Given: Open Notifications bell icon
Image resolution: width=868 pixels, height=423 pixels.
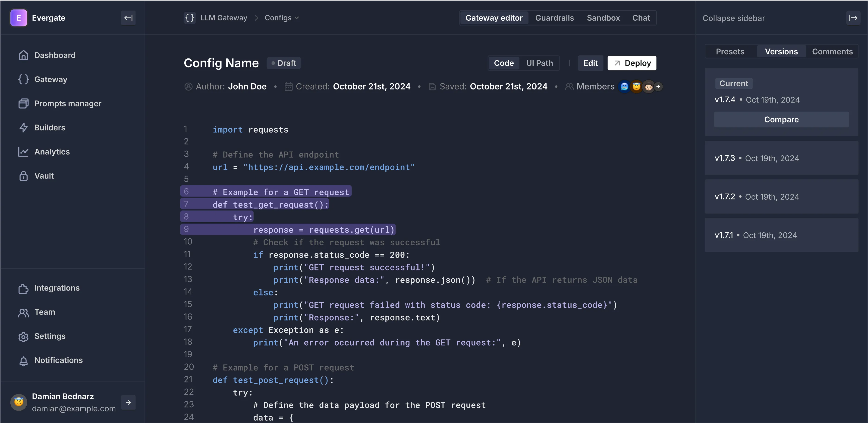Looking at the screenshot, I should pyautogui.click(x=23, y=361).
